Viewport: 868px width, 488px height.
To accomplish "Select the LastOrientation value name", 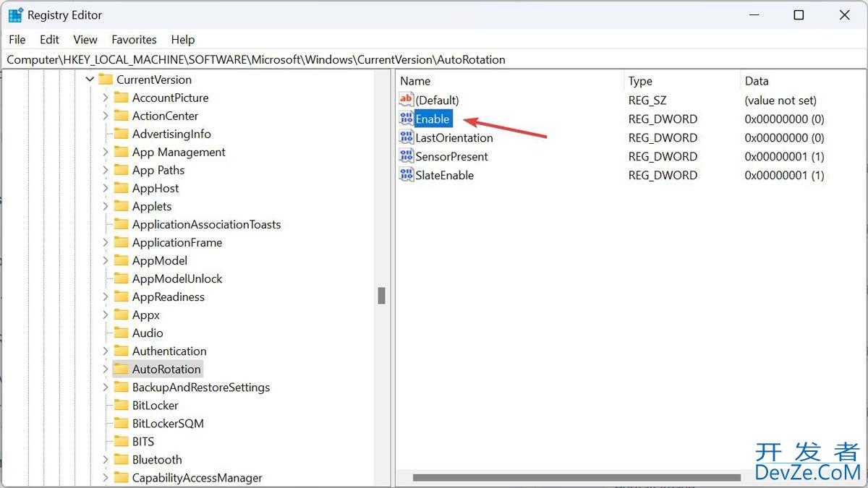I will click(x=454, y=137).
